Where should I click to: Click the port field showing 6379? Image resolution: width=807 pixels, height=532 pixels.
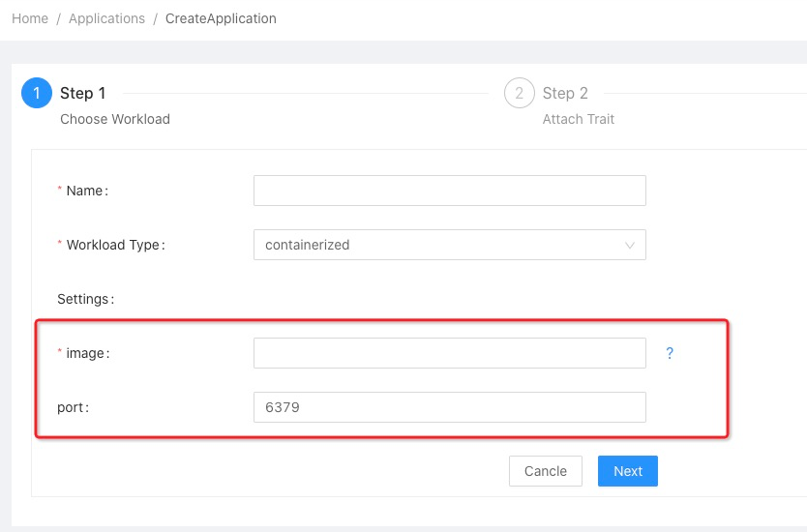coord(449,407)
